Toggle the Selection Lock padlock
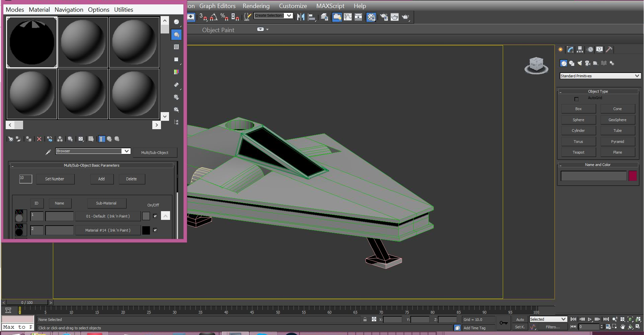 coord(365,319)
